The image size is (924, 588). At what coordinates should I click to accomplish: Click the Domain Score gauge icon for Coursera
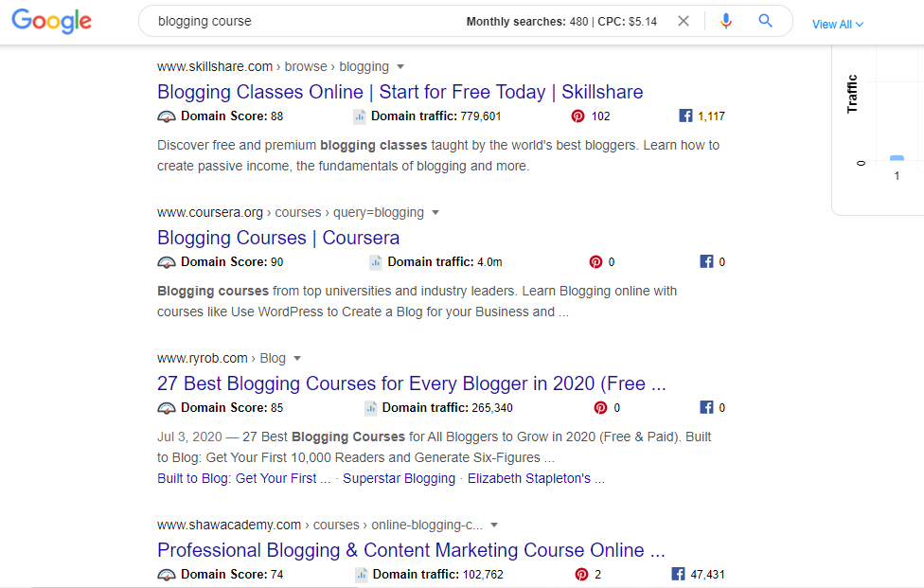coord(167,262)
